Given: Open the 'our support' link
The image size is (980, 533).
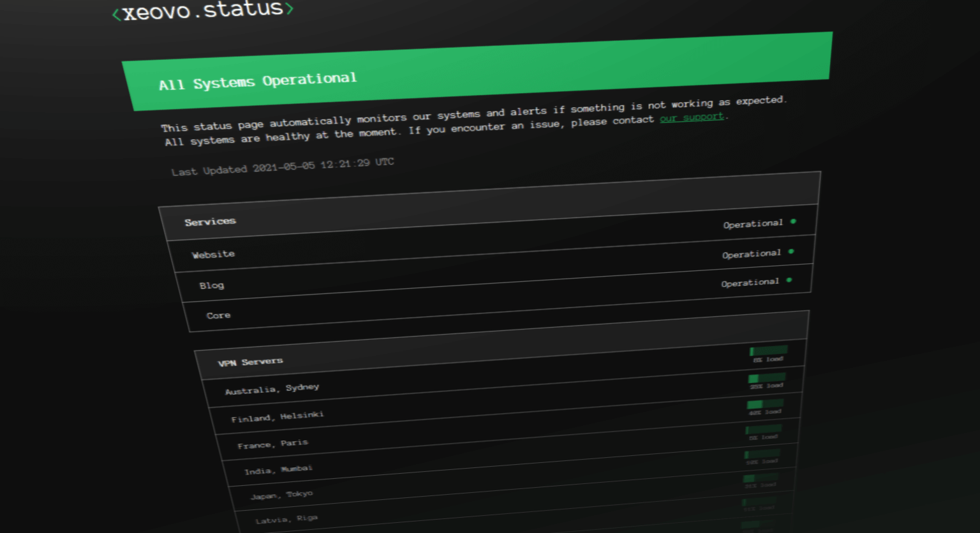Looking at the screenshot, I should pyautogui.click(x=692, y=117).
